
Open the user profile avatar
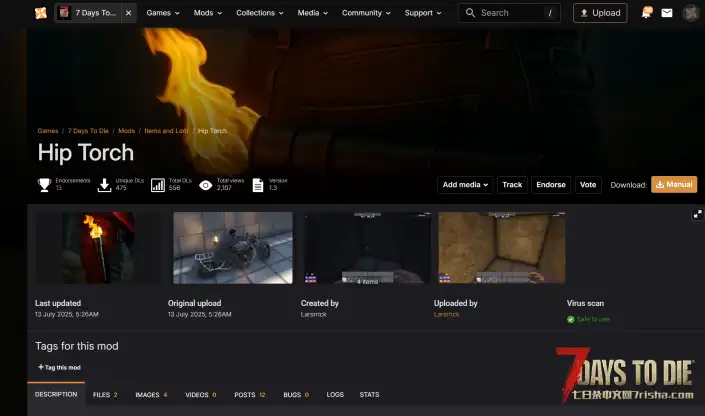tap(691, 13)
